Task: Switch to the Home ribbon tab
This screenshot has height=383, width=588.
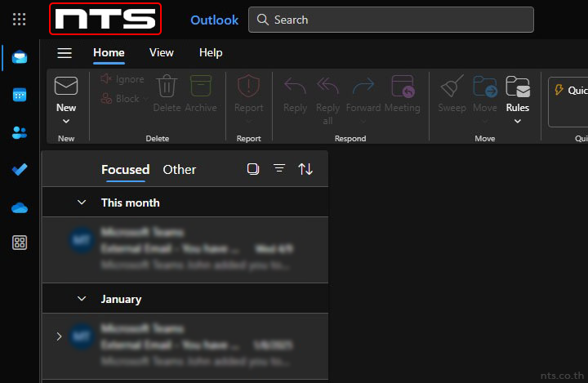Action: 109,52
